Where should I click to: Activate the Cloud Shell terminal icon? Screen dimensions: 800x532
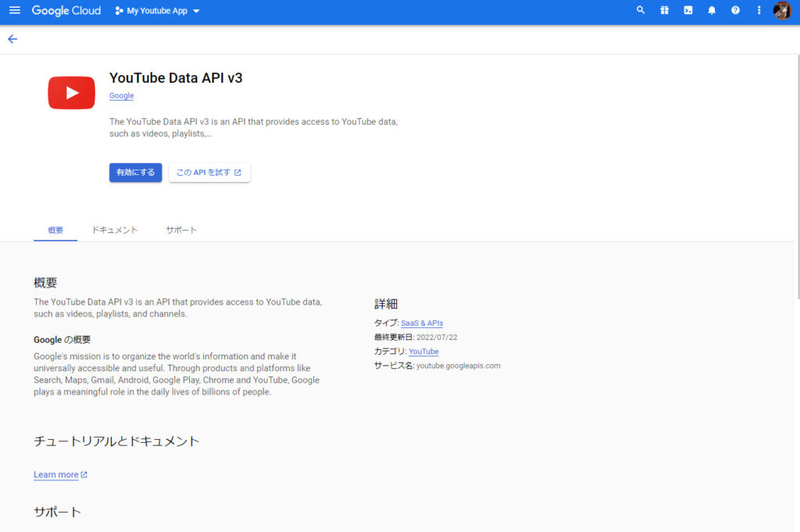(688, 10)
